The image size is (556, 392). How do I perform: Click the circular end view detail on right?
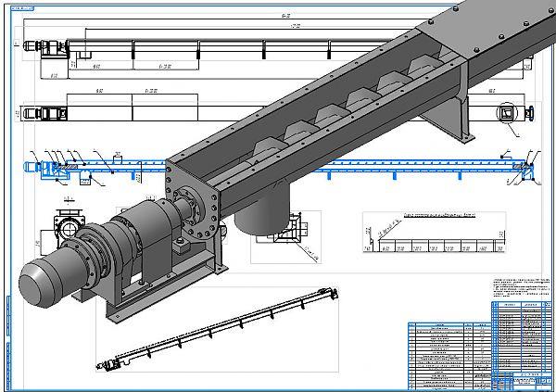[x=510, y=113]
